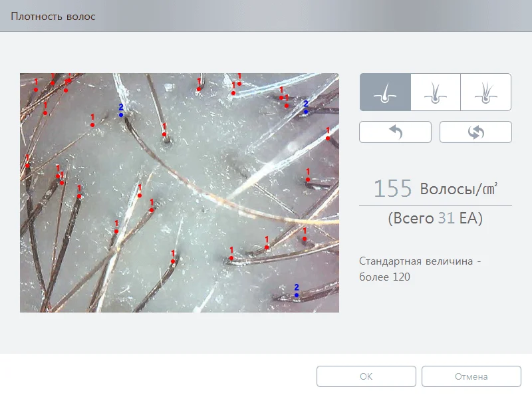Undo the last placed hair marker
Image resolution: width=532 pixels, height=399 pixels.
(395, 132)
